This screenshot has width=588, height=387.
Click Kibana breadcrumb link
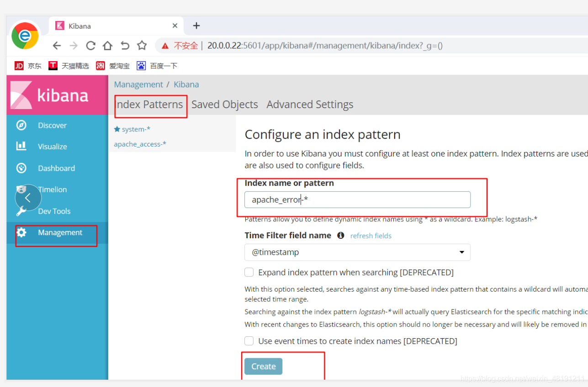(186, 84)
